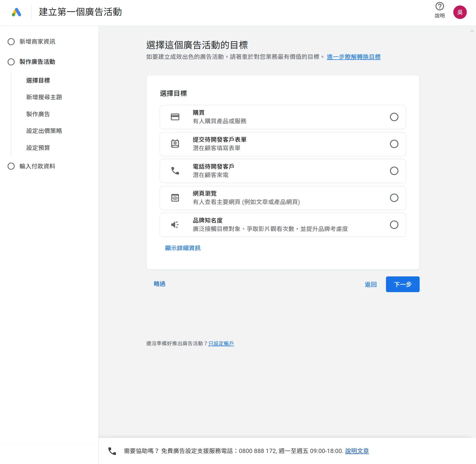Click the 略過 skip link
This screenshot has height=464, width=476.
(160, 284)
